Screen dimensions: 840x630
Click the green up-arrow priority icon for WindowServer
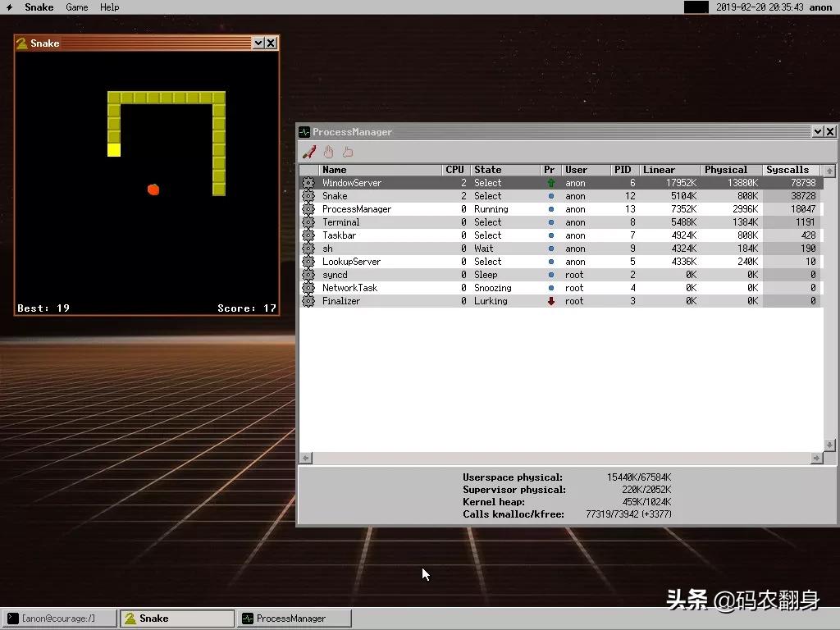(550, 183)
